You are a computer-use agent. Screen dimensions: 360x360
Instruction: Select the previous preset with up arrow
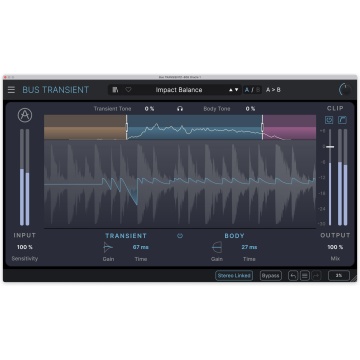(231, 90)
